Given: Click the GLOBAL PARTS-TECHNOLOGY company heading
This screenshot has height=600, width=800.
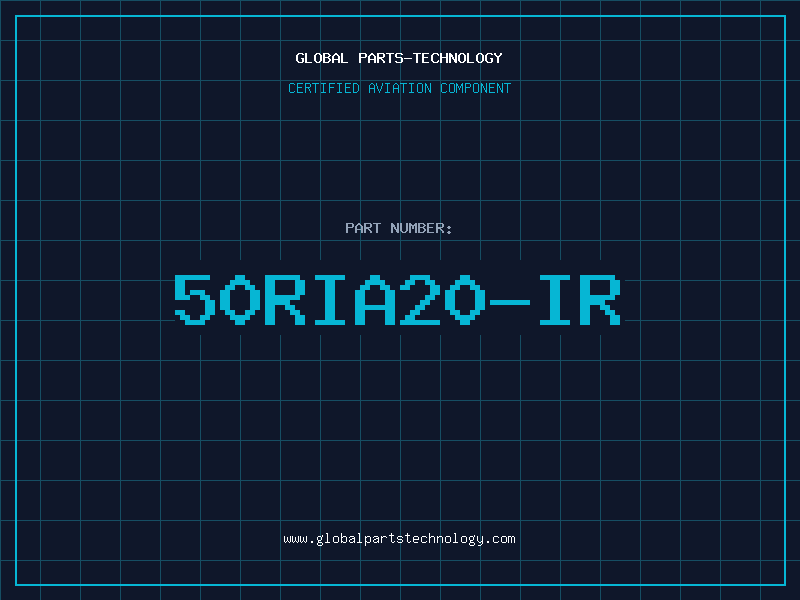Looking at the screenshot, I should point(399,58).
